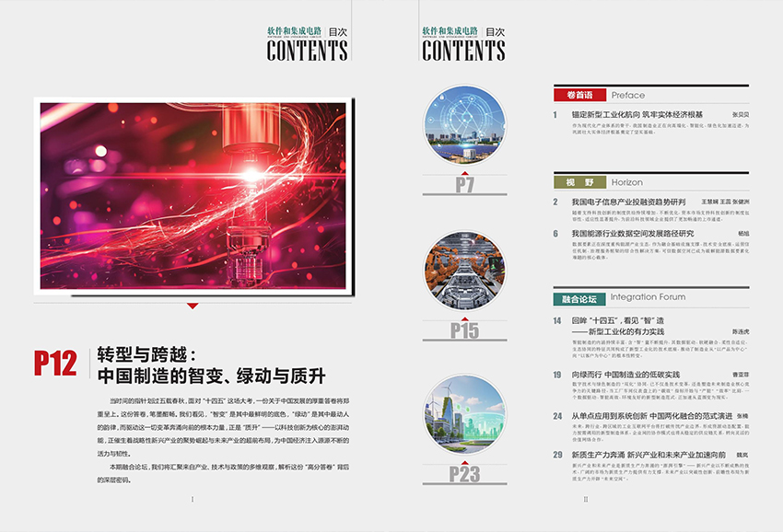783x532 pixels.
Task: Click the red robotic arm hero image
Action: click(x=191, y=196)
